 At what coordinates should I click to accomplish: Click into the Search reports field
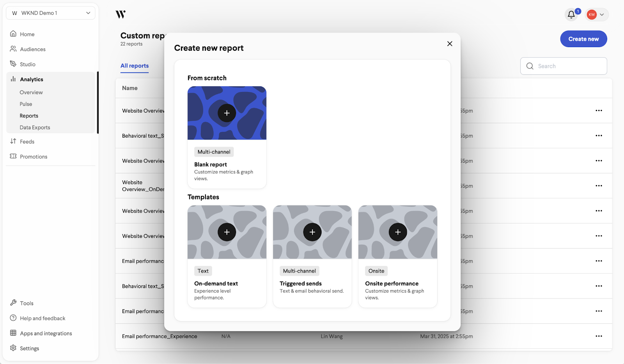pos(567,66)
